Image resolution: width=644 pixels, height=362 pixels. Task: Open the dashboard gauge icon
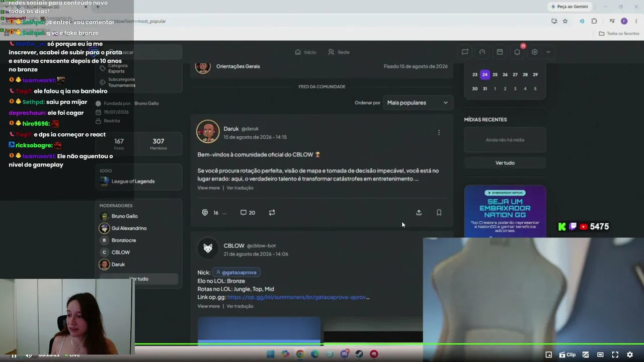[x=482, y=52]
